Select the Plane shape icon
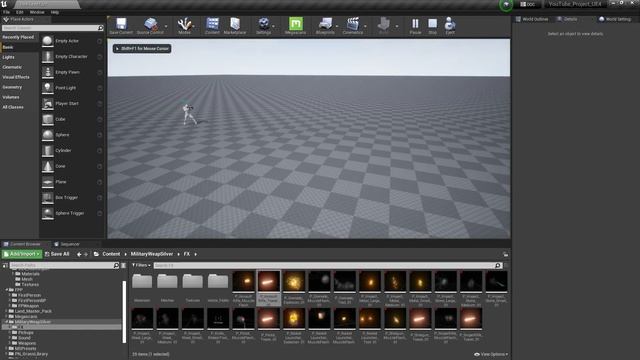 point(48,182)
